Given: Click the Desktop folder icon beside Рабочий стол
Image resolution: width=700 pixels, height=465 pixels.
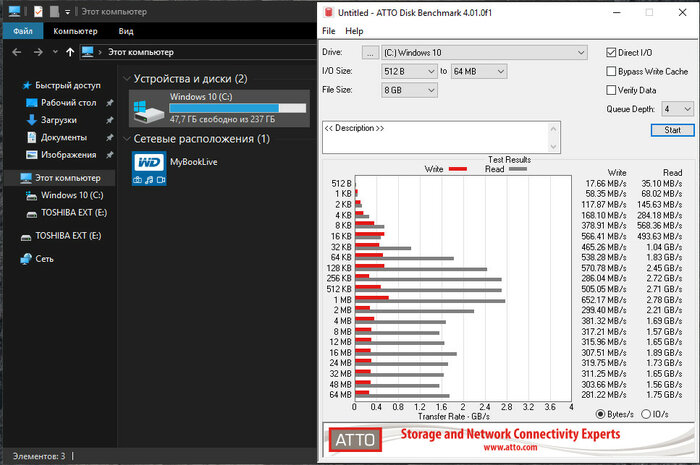Looking at the screenshot, I should pos(31,103).
